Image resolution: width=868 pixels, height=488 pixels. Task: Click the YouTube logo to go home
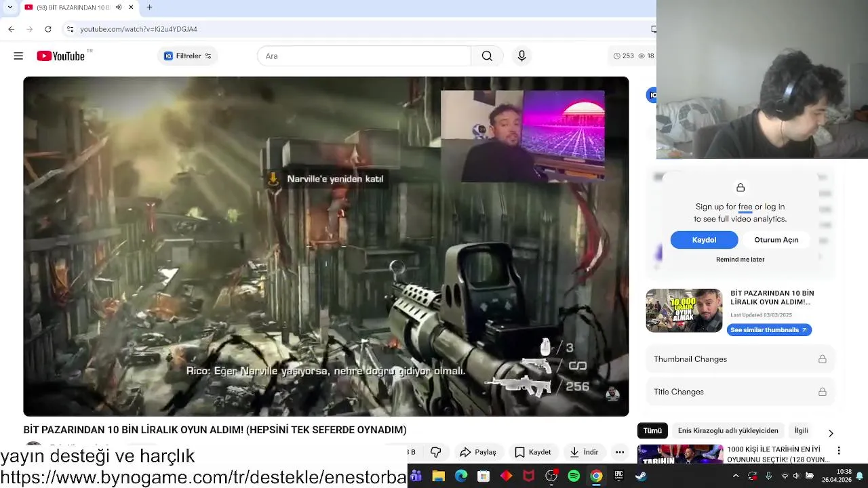(x=60, y=56)
